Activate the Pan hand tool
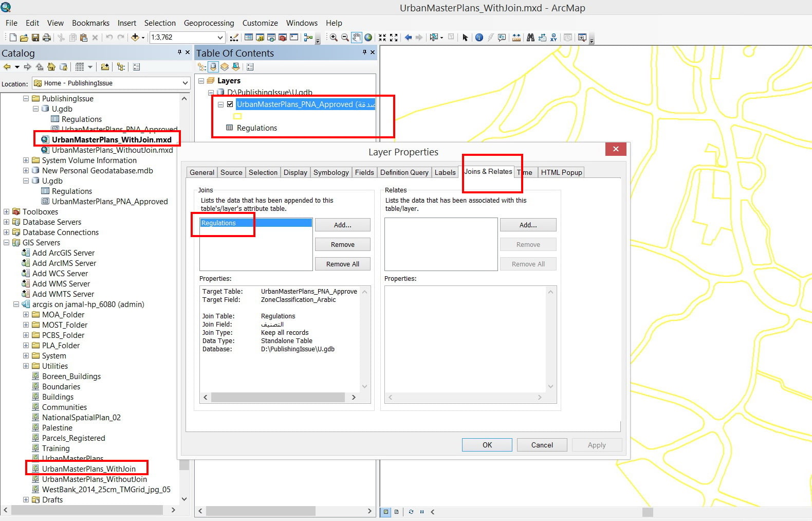812x521 pixels. (357, 38)
